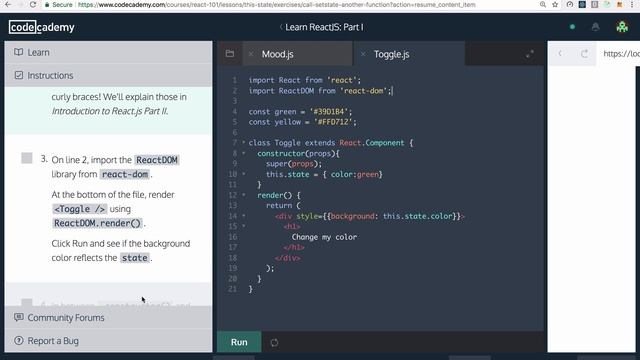Click "import React from 'react';" on line 1
This screenshot has width=640, height=360.
tap(305, 80)
